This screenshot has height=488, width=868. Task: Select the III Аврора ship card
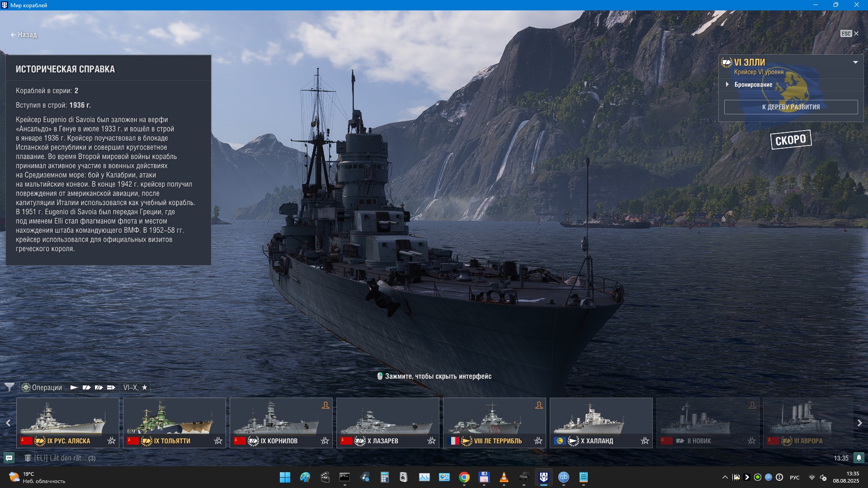tap(808, 423)
